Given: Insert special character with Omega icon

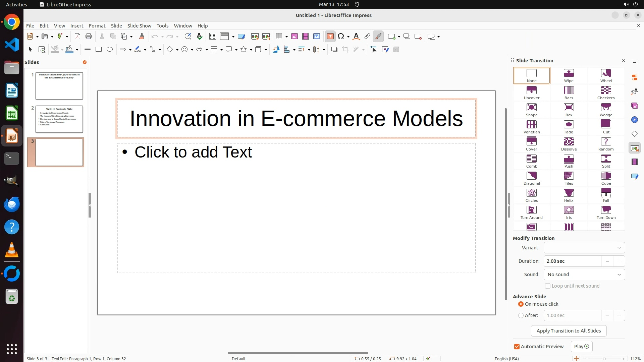Looking at the screenshot, I should [x=341, y=37].
